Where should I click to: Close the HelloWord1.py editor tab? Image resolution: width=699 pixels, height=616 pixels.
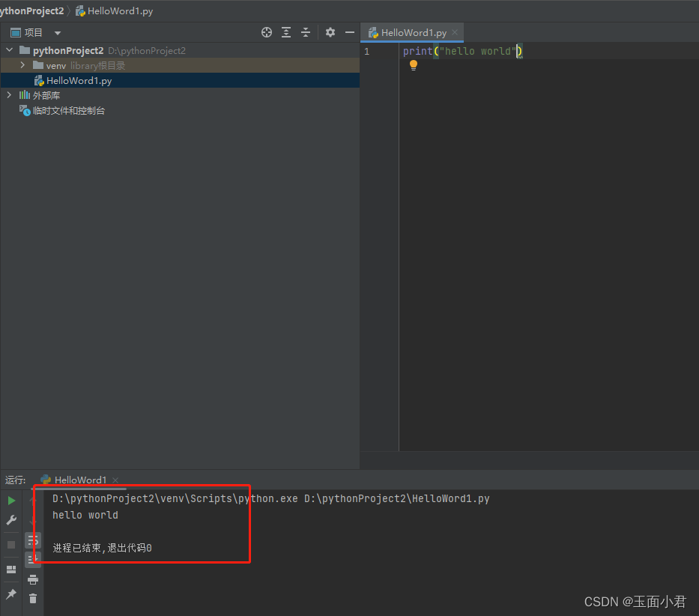click(455, 32)
